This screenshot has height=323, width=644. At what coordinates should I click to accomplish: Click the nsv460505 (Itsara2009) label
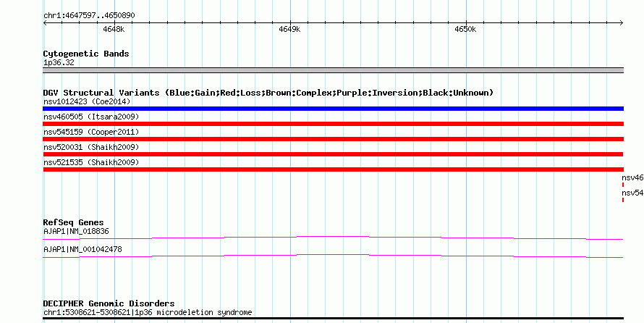point(91,117)
